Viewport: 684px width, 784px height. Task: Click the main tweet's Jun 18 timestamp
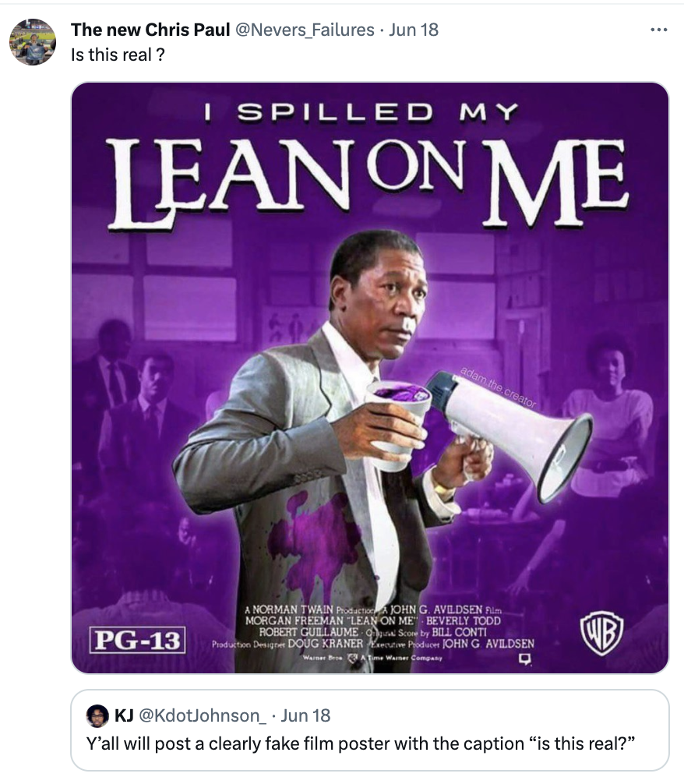pyautogui.click(x=414, y=30)
